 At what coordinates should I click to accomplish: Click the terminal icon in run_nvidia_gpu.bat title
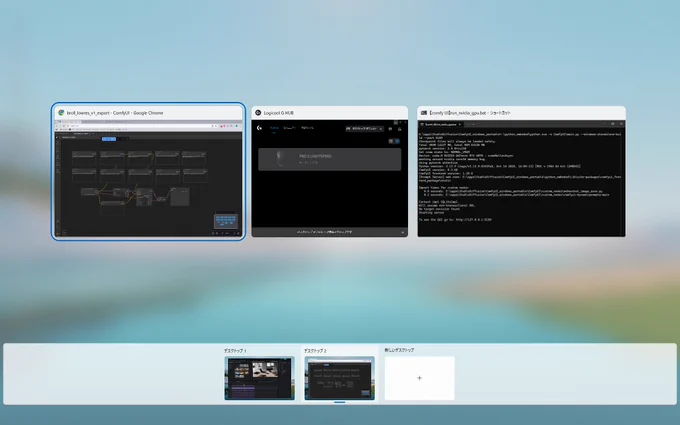pyautogui.click(x=424, y=113)
